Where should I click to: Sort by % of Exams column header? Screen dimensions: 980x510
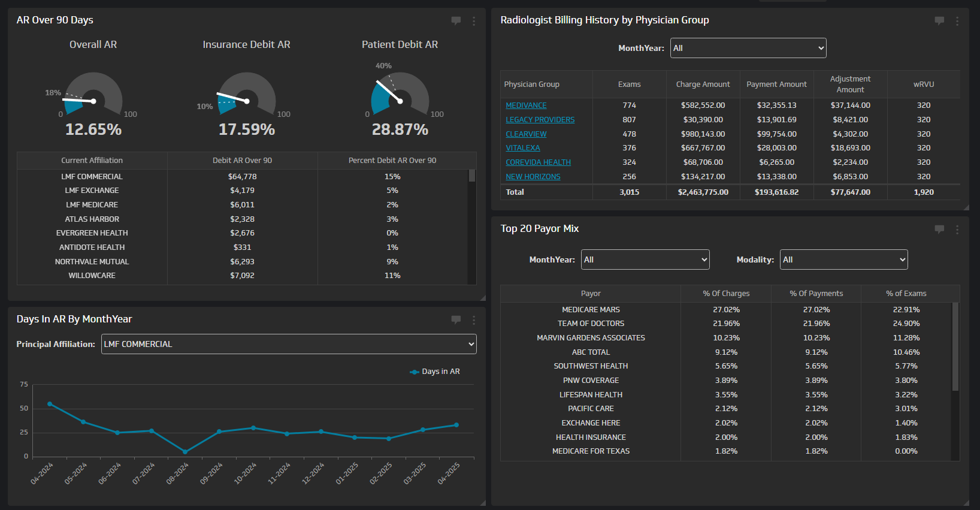906,294
